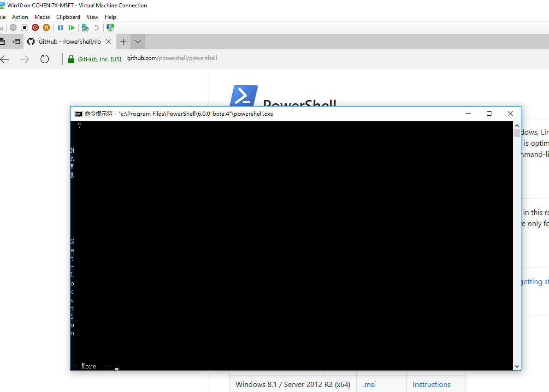
Task: Minimize the command prompt window
Action: [x=468, y=113]
